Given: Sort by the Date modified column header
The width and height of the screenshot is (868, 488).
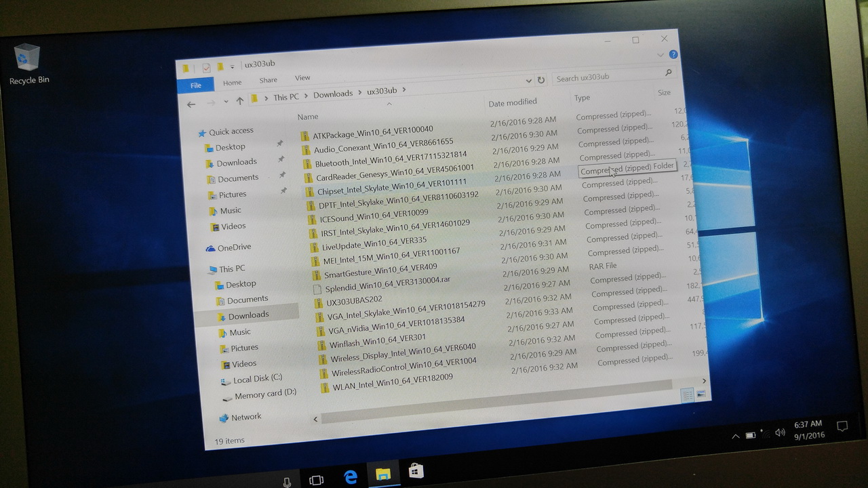Looking at the screenshot, I should coord(513,102).
